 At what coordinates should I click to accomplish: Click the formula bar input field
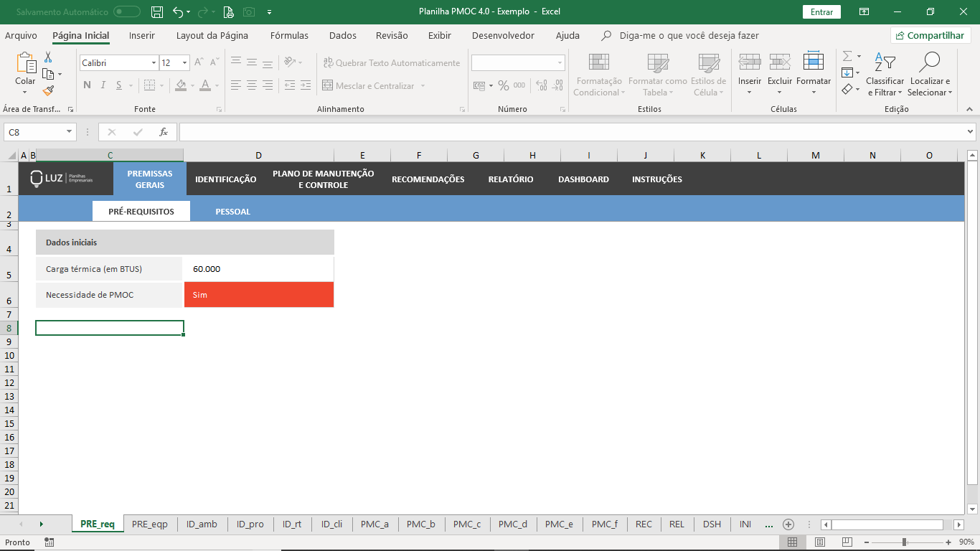tap(572, 132)
